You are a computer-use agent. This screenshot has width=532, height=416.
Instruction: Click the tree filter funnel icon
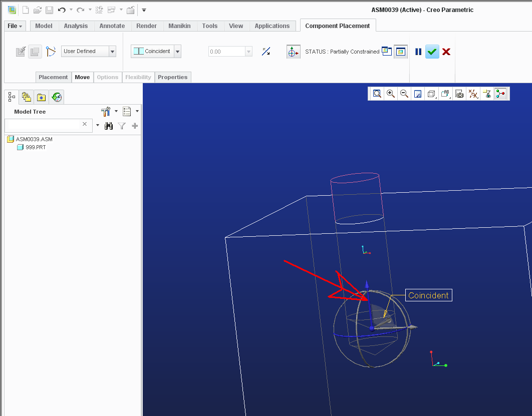(x=122, y=126)
